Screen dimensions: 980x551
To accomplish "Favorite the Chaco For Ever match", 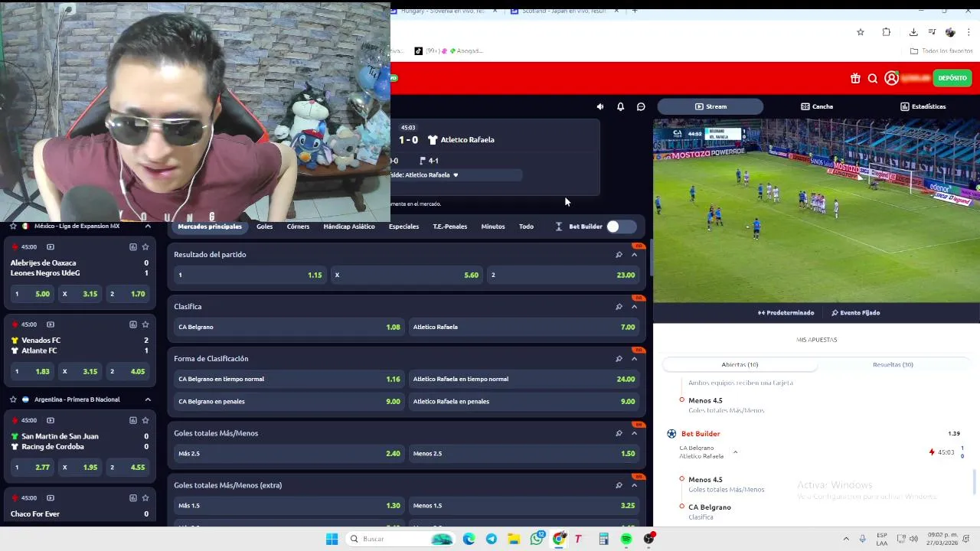I will point(145,498).
